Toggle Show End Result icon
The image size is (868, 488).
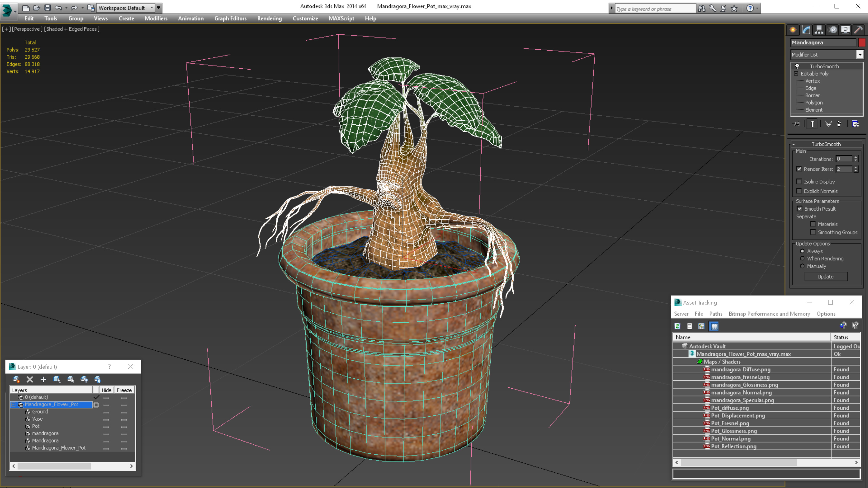(x=812, y=124)
